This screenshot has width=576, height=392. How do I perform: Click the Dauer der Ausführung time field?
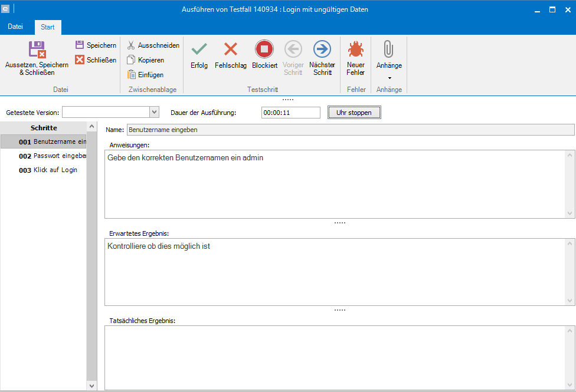(290, 113)
